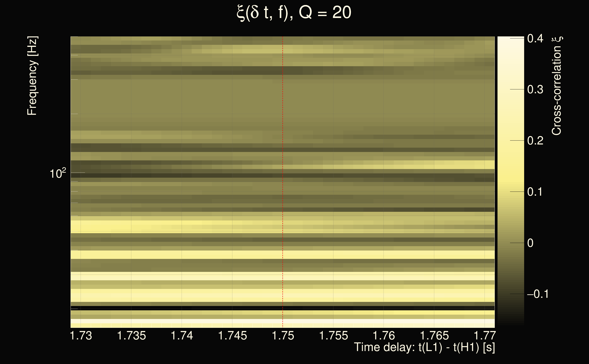This screenshot has width=589, height=364.
Task: Click the –0.1 colorbar tick label
Action: click(x=538, y=294)
